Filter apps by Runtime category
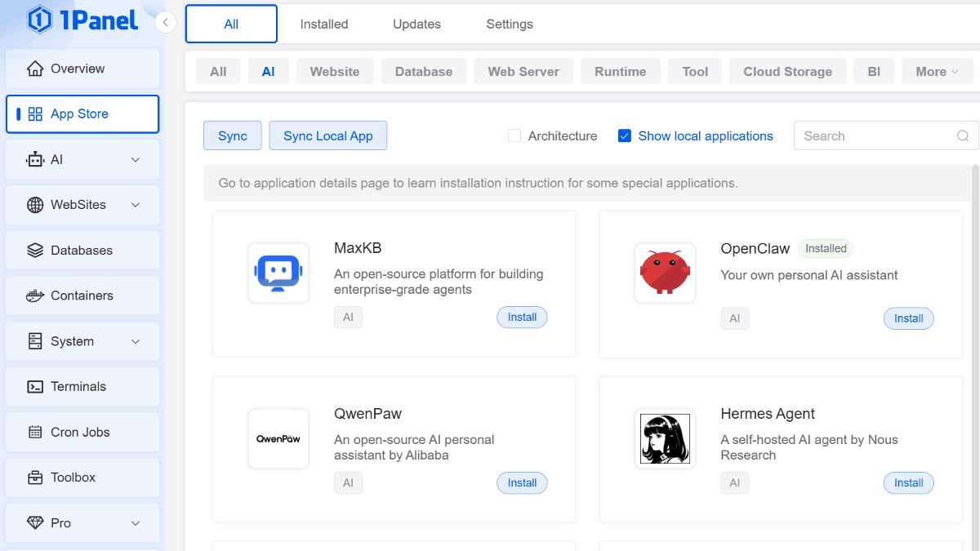Viewport: 980px width, 551px height. pos(621,72)
